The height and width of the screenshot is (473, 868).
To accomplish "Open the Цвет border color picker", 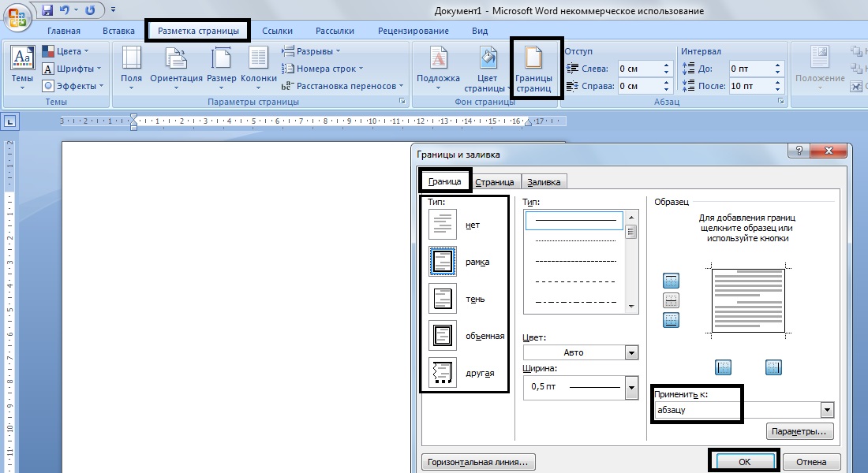I will 630,352.
